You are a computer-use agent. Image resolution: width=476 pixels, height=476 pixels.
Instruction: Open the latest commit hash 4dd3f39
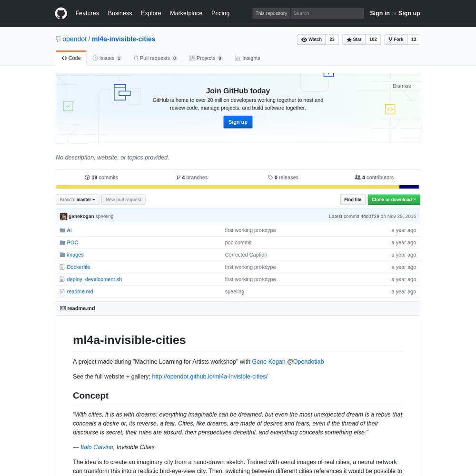click(370, 217)
